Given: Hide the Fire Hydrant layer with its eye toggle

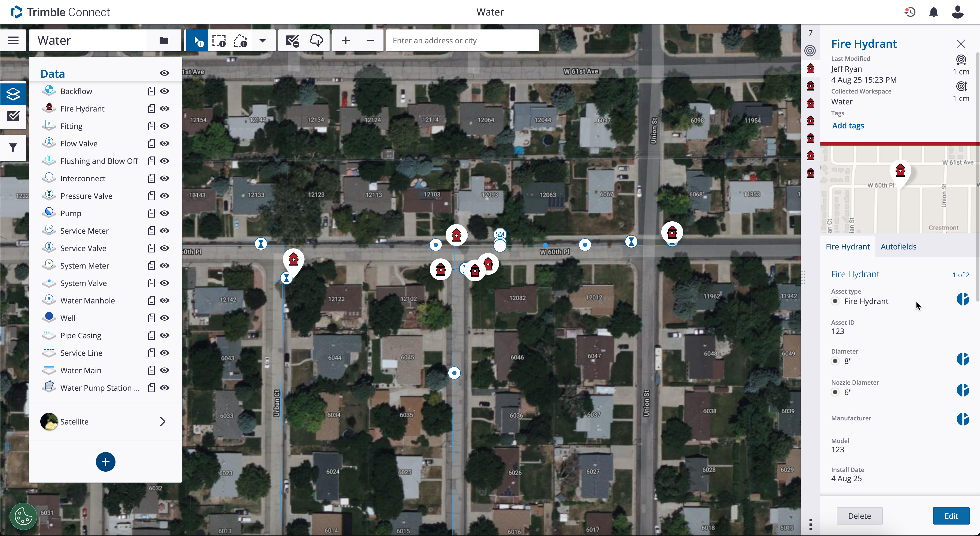Looking at the screenshot, I should click(x=165, y=109).
